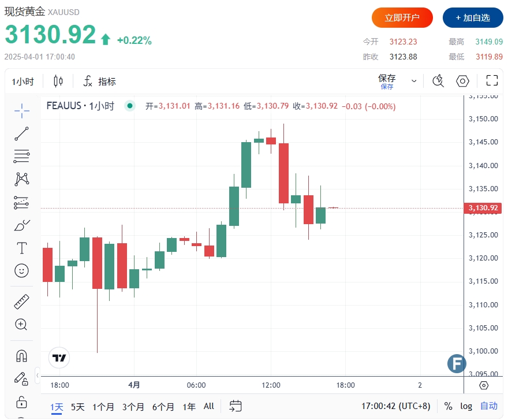
Task: Choose the text annotation tool
Action: pyautogui.click(x=21, y=248)
